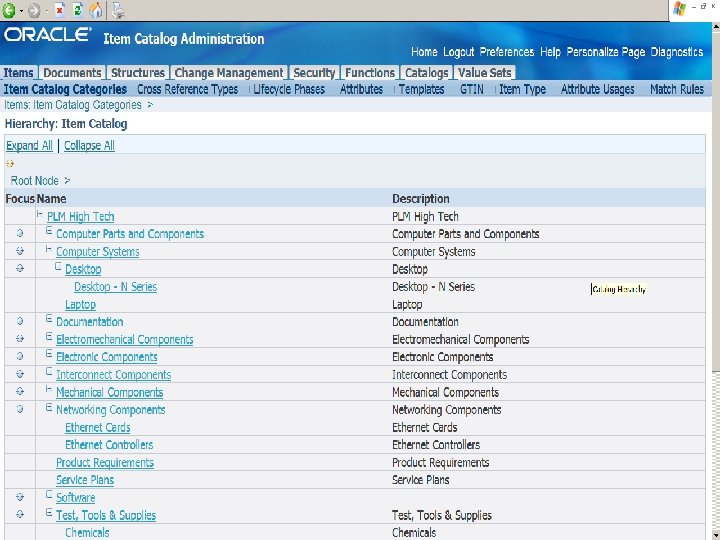Open the Ethernet Cards category link
Image resolution: width=720 pixels, height=540 pixels.
pos(98,428)
